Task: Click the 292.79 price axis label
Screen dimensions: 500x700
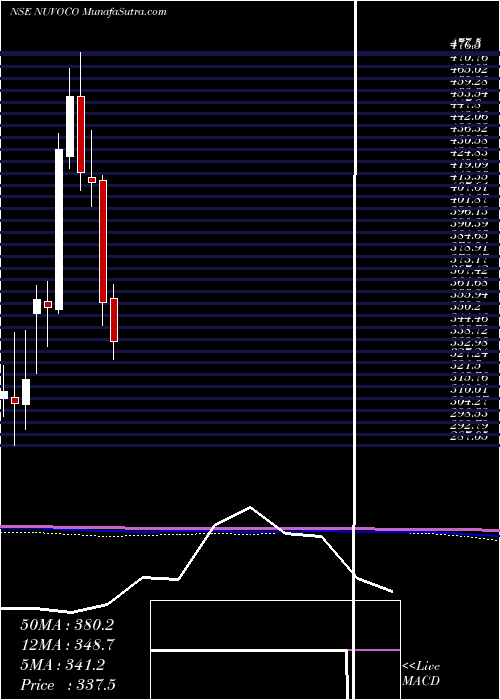Action: pyautogui.click(x=470, y=426)
